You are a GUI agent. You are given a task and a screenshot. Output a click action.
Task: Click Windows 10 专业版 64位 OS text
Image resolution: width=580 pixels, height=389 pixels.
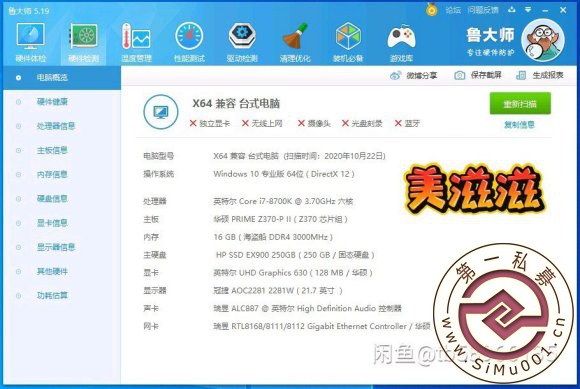(x=284, y=174)
